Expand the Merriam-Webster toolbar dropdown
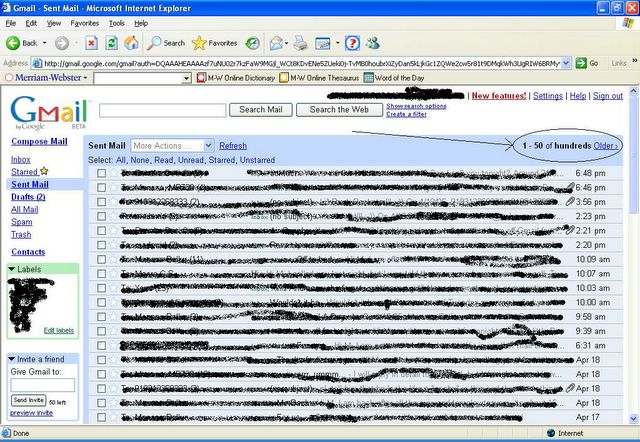 click(86, 77)
